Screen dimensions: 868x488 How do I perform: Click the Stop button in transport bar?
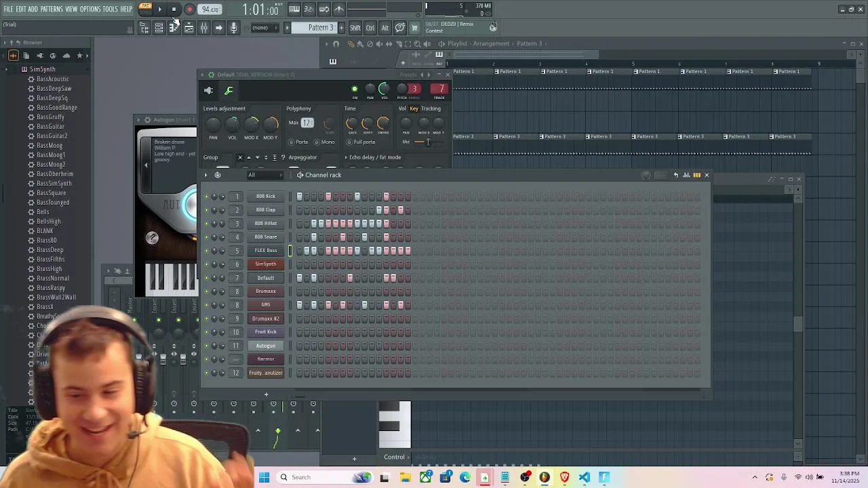pos(174,9)
